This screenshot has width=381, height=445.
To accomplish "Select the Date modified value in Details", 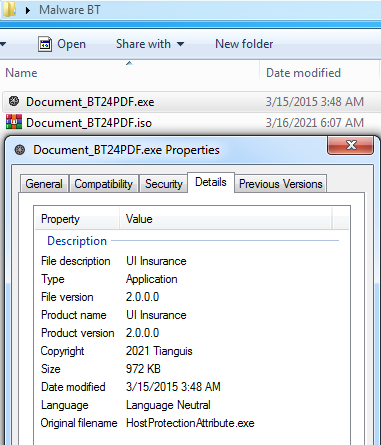I will point(173,387).
